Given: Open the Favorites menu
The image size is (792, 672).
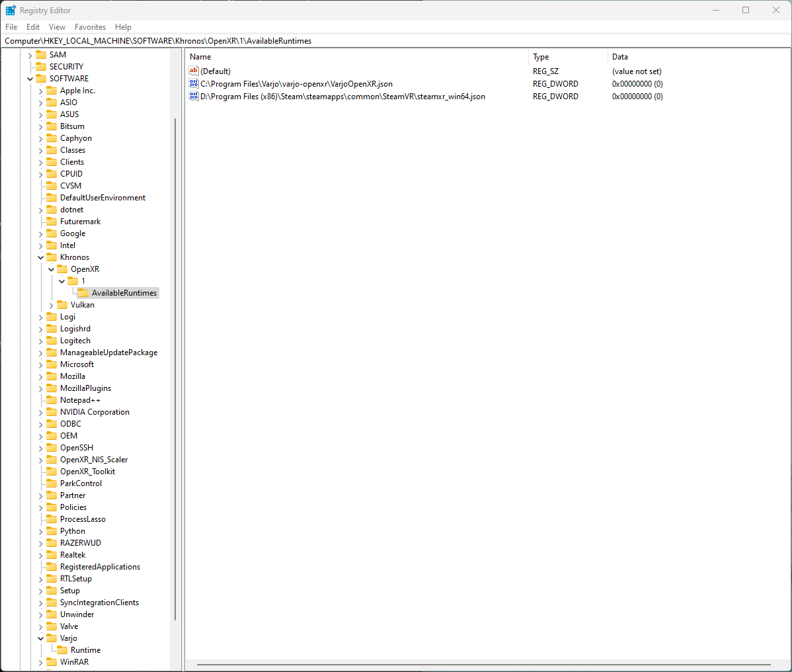Looking at the screenshot, I should coord(90,26).
